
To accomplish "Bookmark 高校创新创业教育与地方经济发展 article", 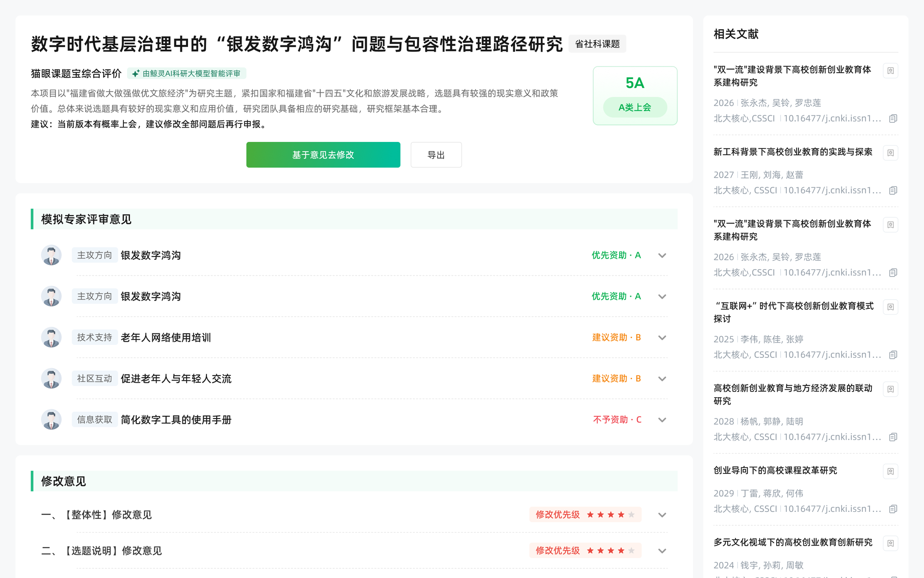I will point(890,389).
